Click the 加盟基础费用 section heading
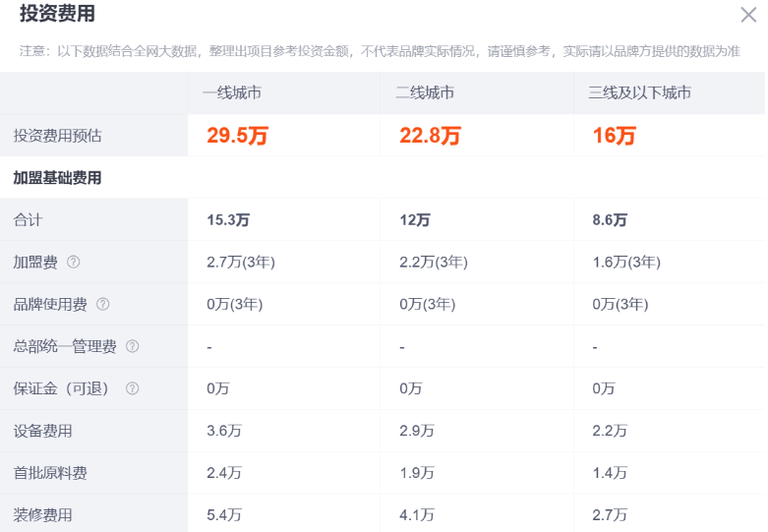 pyautogui.click(x=57, y=178)
